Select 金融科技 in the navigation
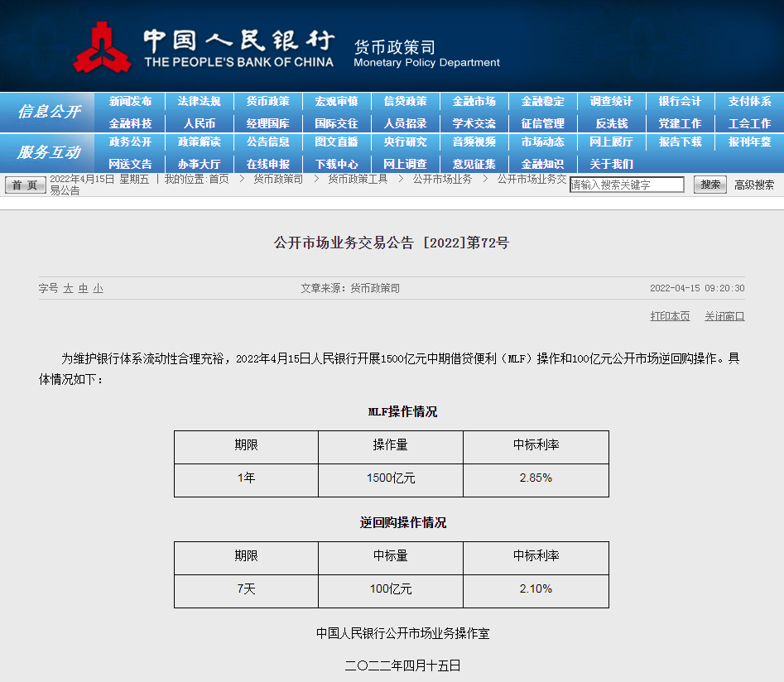 coord(130,123)
